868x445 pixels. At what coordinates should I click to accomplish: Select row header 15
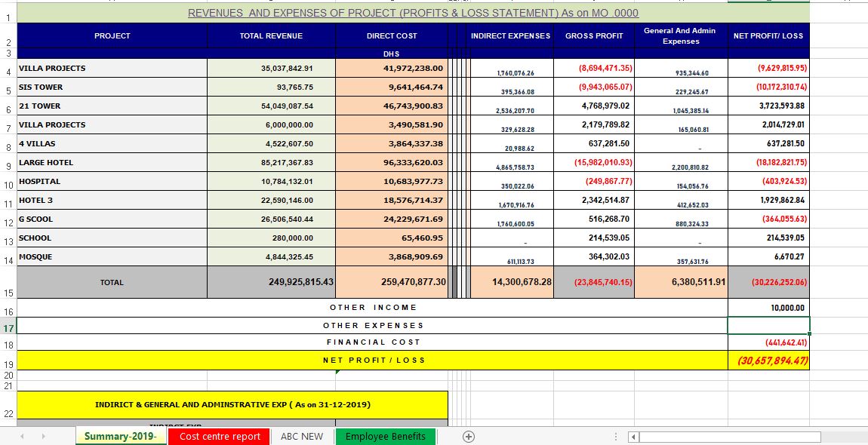(x=8, y=282)
